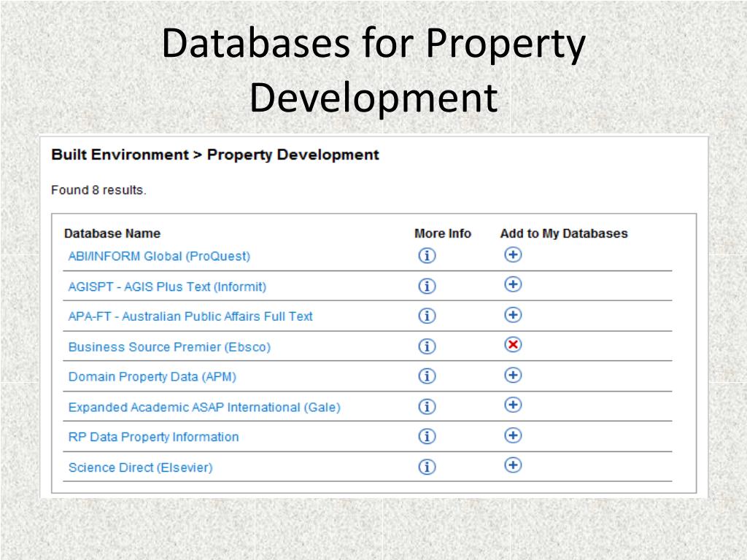Screen dimensions: 747x560
Task: View More Info for APA-FT database
Action: click(x=427, y=316)
